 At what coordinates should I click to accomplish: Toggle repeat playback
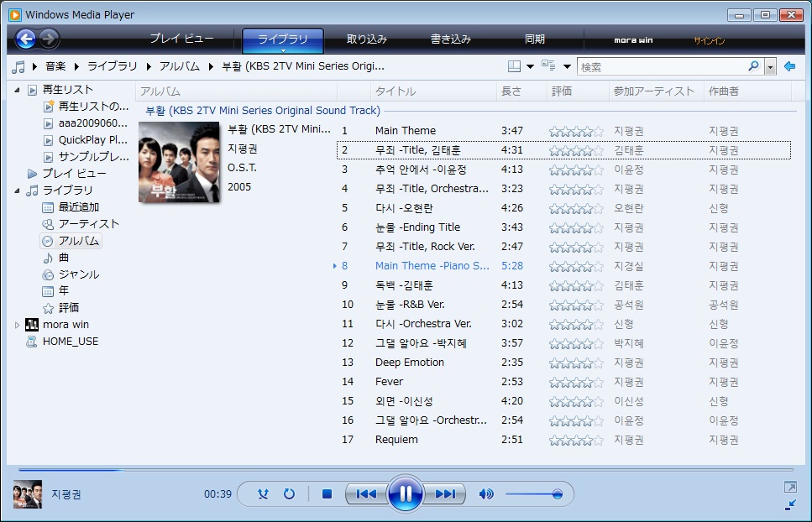[x=289, y=494]
